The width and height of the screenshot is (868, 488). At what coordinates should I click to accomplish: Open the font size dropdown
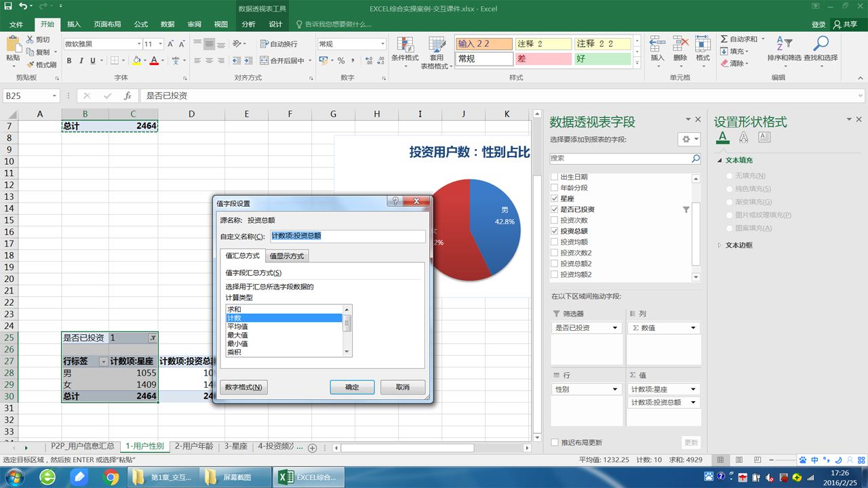click(159, 44)
